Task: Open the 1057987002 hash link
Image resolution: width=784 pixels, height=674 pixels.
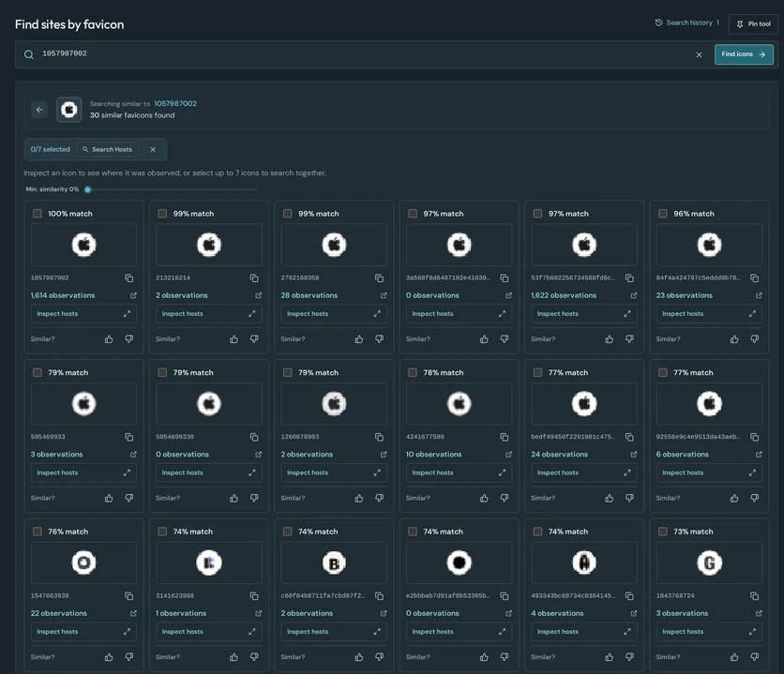Action: click(175, 103)
